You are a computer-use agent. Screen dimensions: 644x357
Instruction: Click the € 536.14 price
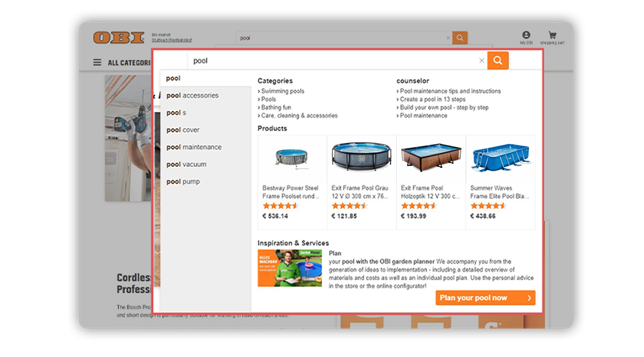click(275, 216)
